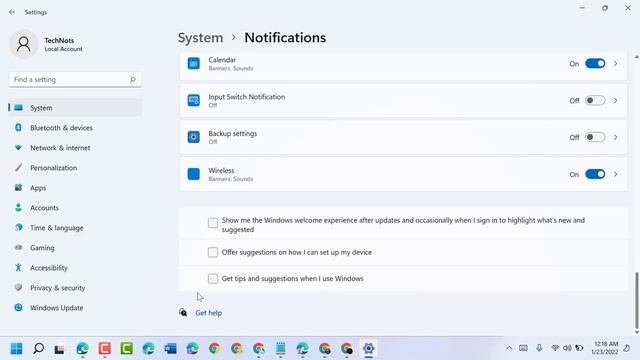Image resolution: width=640 pixels, height=360 pixels.
Task: Open Time & language settings
Action: click(x=75, y=228)
